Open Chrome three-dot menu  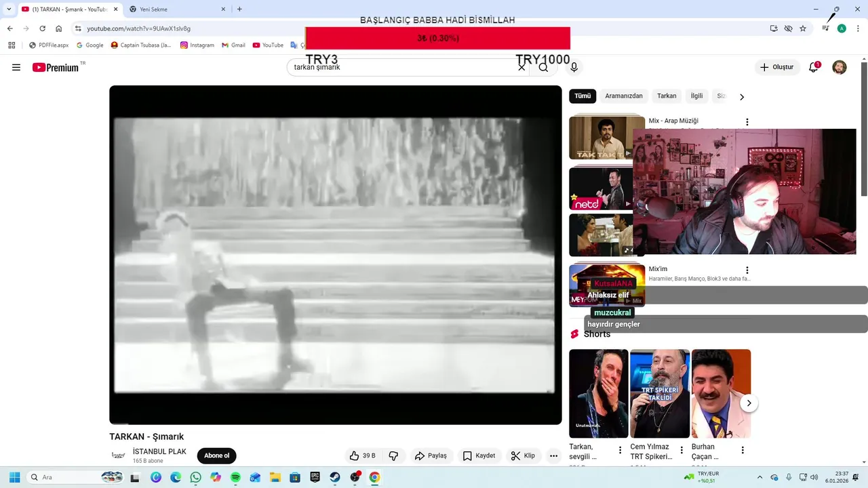[857, 28]
